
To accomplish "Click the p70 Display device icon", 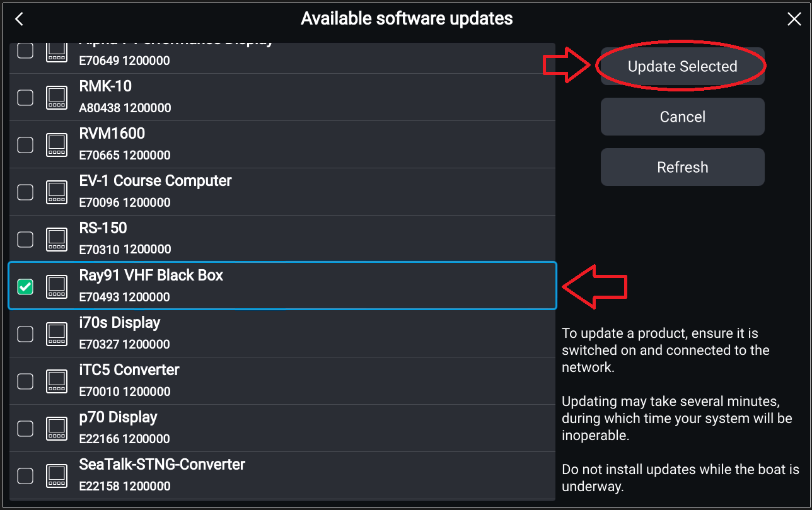I will [57, 429].
